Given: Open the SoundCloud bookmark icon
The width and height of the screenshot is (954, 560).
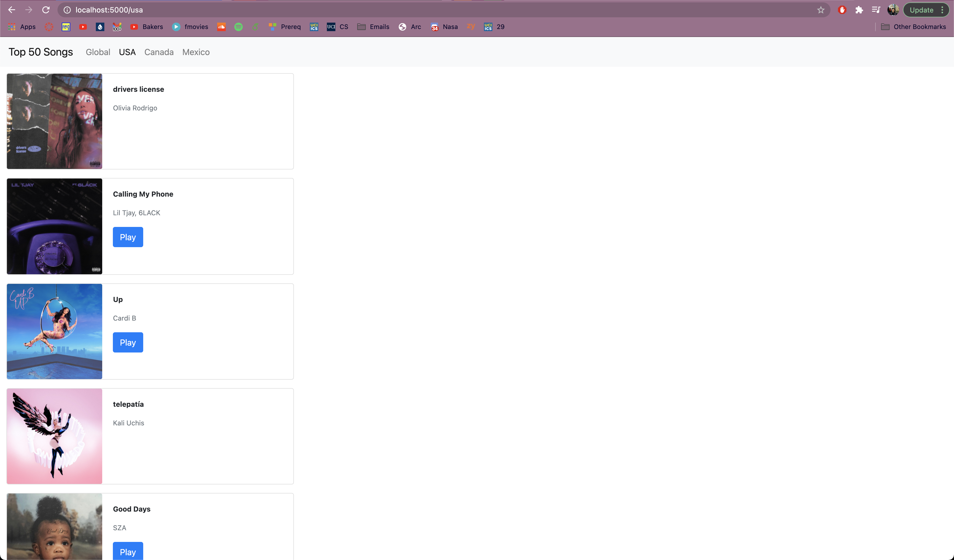Looking at the screenshot, I should pos(221,27).
